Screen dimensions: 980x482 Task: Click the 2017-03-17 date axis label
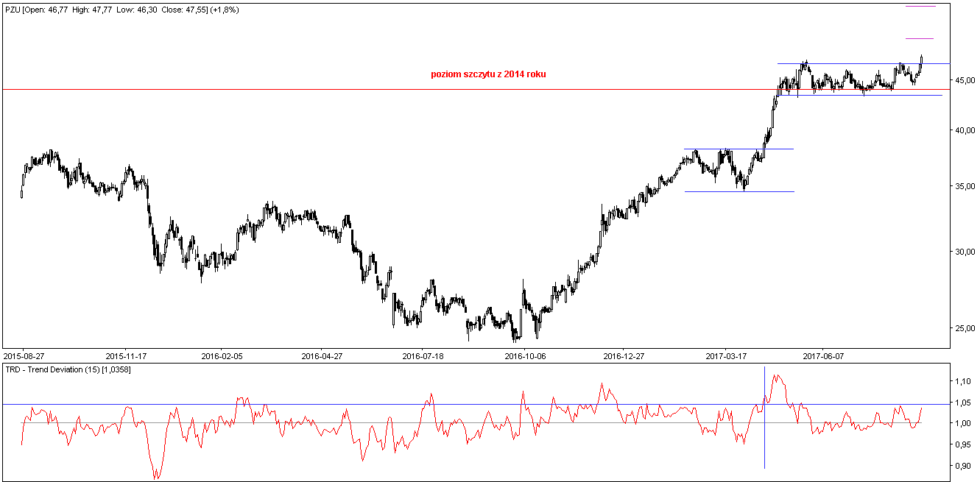point(725,355)
